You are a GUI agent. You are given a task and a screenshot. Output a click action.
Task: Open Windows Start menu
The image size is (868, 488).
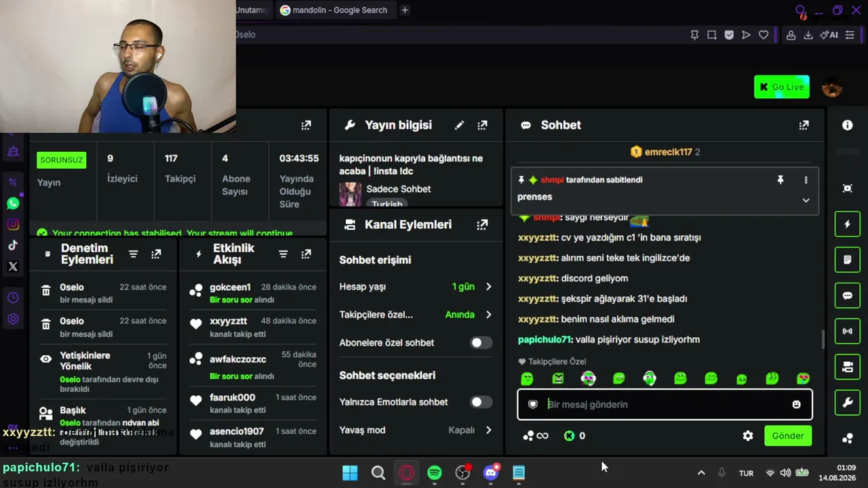click(350, 473)
